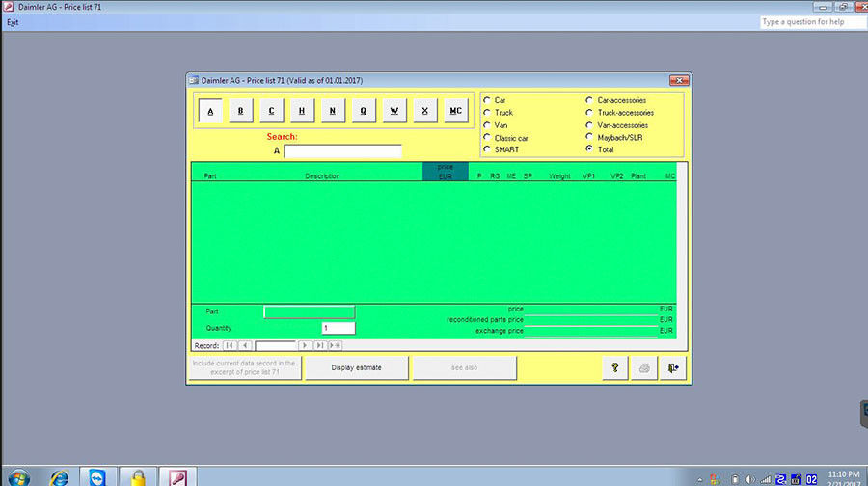Select the Van-accessories radio option
Screen dimensions: 868x486
(x=589, y=125)
